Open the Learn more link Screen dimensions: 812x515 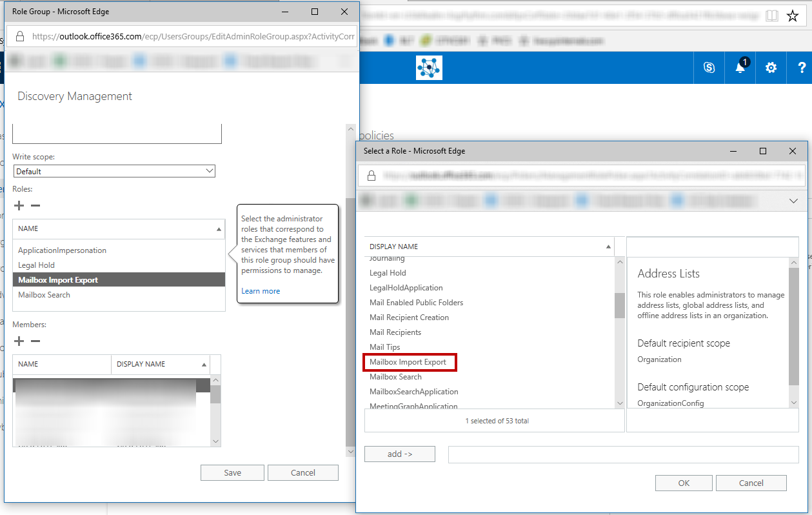click(261, 291)
